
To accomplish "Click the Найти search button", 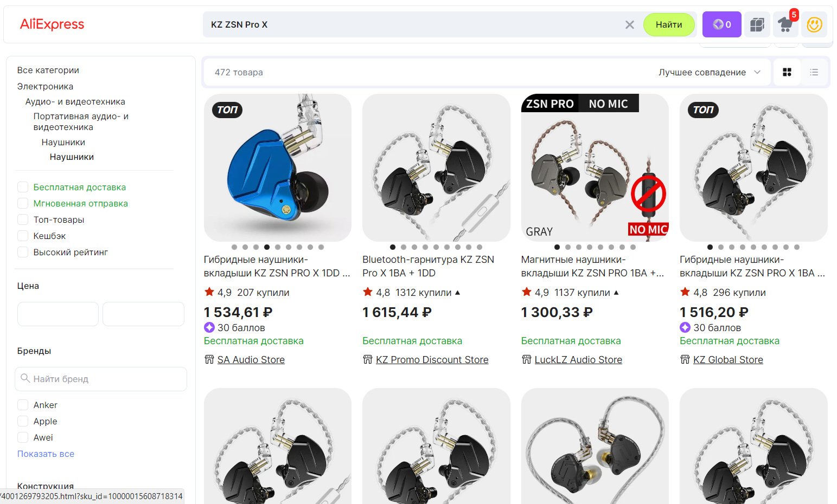I will pyautogui.click(x=669, y=24).
